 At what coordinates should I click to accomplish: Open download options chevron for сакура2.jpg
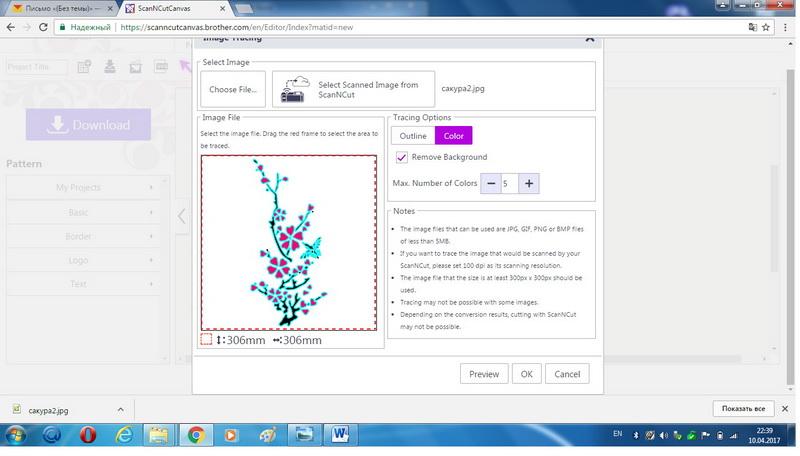point(120,410)
